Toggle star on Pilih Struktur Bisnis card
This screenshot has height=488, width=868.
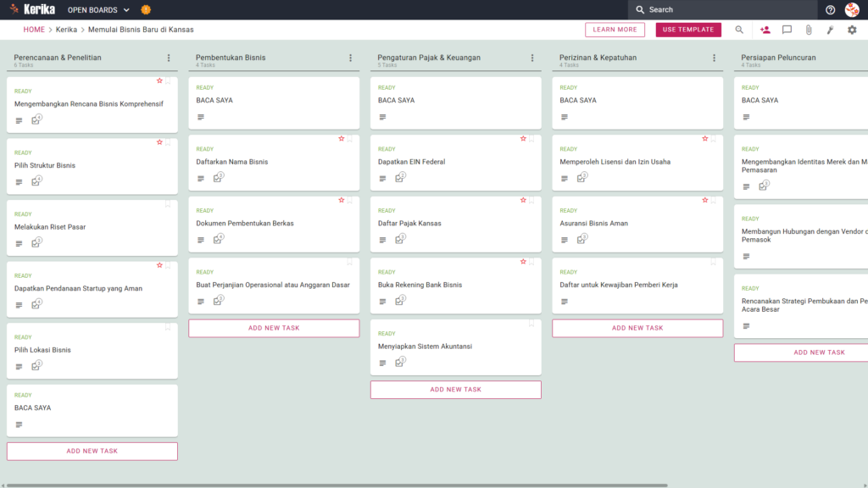(159, 142)
